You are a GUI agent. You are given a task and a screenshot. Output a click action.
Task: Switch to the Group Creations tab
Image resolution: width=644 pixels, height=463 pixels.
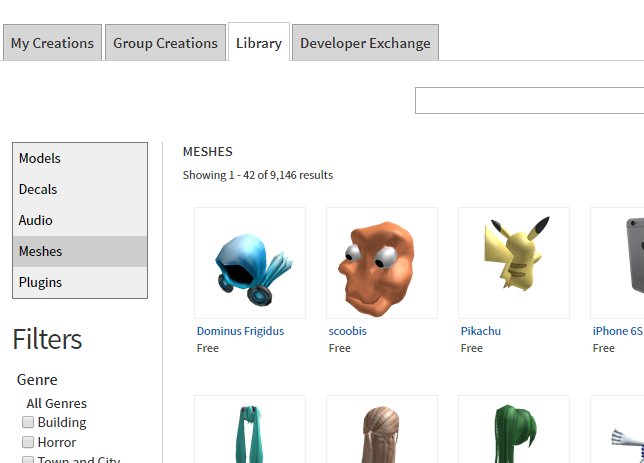pos(165,43)
